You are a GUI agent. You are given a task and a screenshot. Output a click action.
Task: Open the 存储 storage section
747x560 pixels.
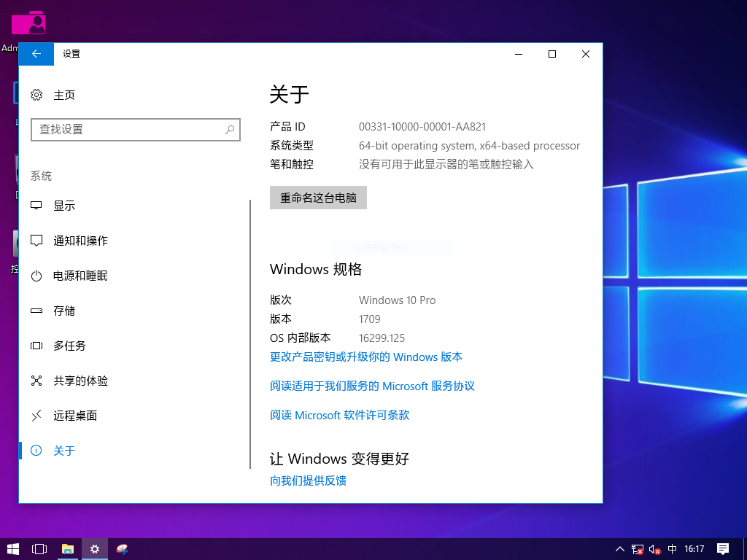(64, 311)
